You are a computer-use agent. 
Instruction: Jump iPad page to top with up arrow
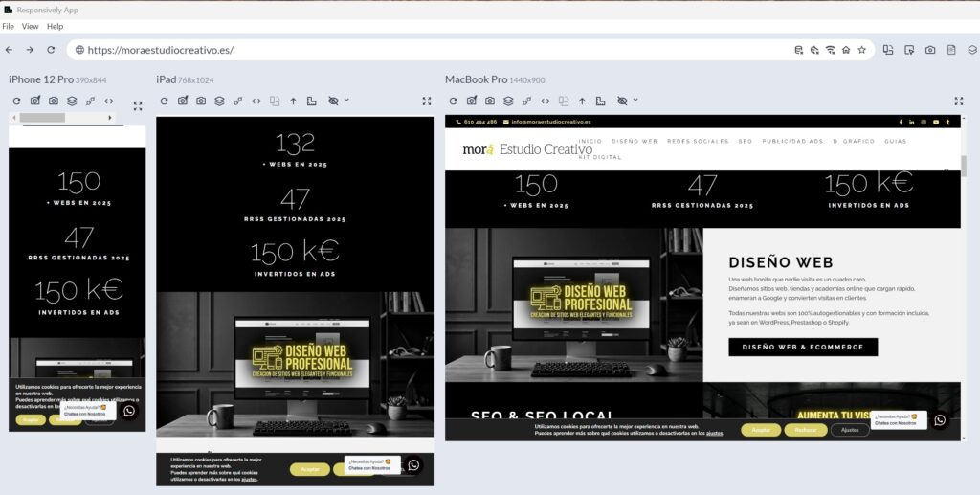293,101
